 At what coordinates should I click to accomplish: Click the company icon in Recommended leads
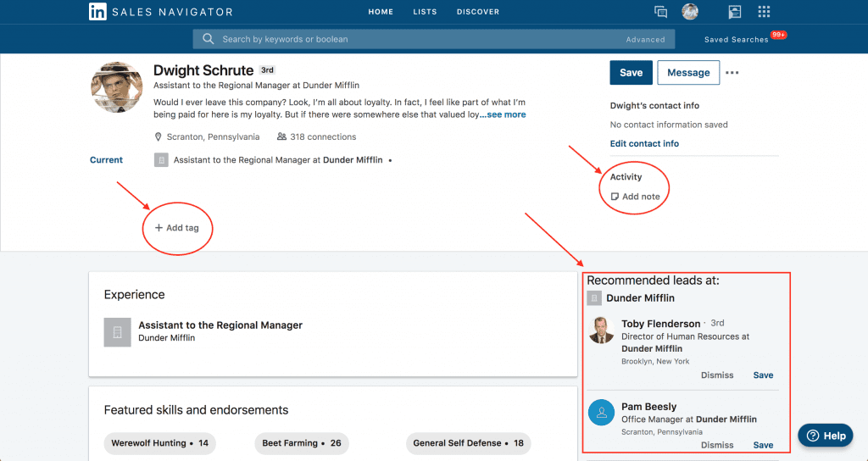click(594, 297)
